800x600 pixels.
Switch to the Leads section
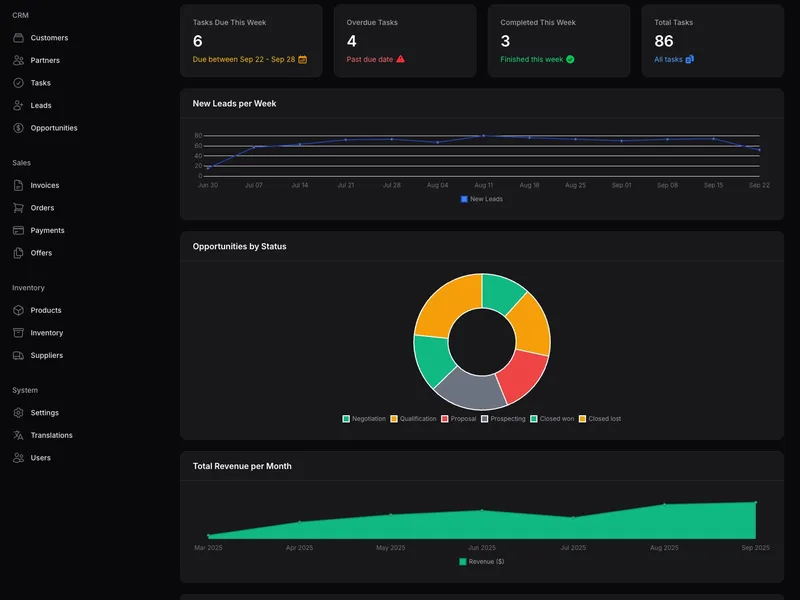pos(41,105)
